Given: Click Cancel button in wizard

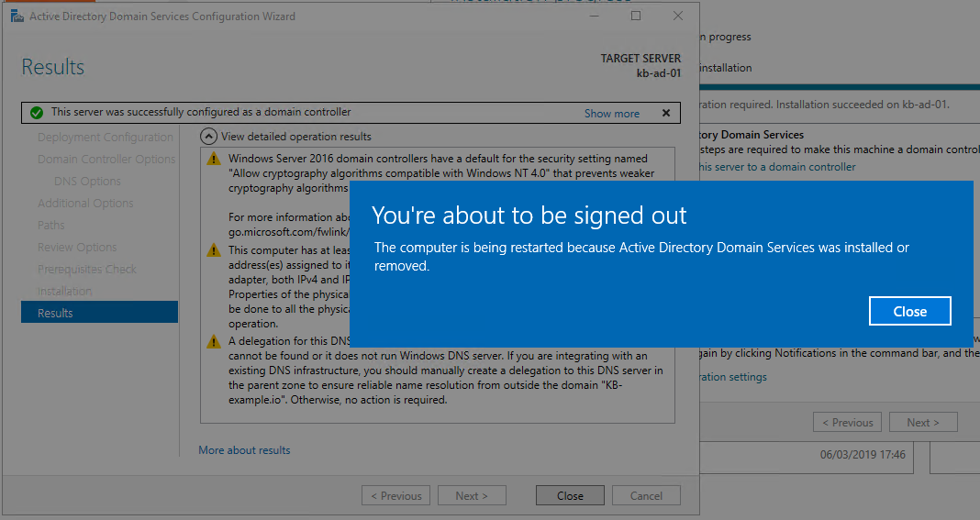Looking at the screenshot, I should (x=646, y=495).
